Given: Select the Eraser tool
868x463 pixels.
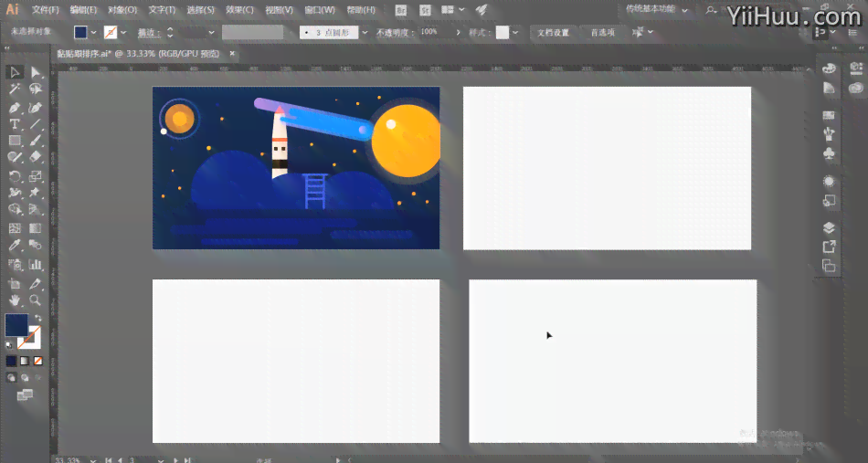Looking at the screenshot, I should point(36,158).
